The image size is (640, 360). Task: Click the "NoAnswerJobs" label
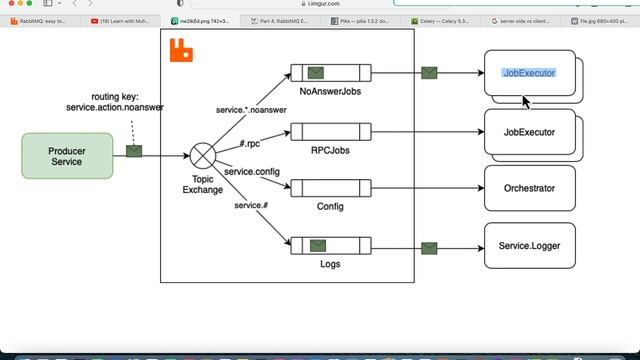coord(330,91)
